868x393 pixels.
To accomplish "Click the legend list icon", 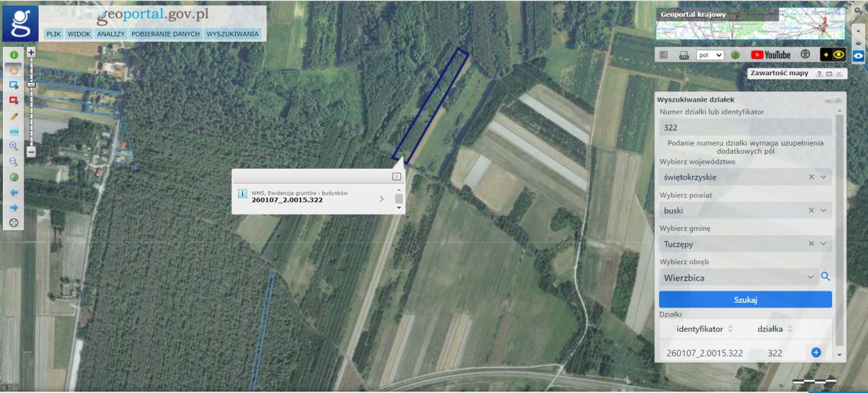I will tap(663, 55).
